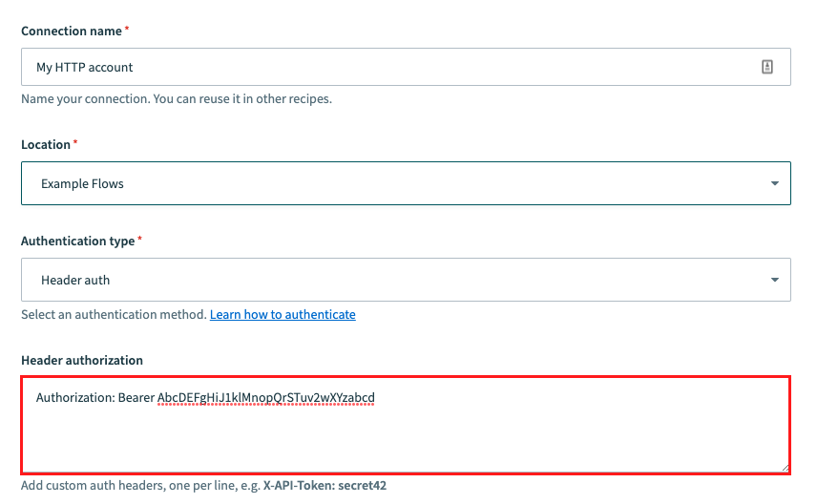817x504 pixels.
Task: Edit the Connection name input field
Action: pos(406,67)
